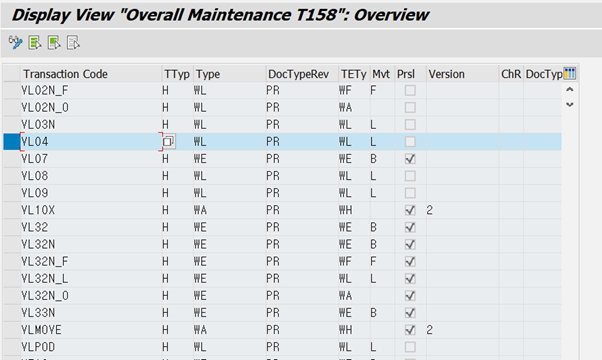Click the TTyp column header
Image resolution: width=602 pixels, height=360 pixels.
[177, 74]
